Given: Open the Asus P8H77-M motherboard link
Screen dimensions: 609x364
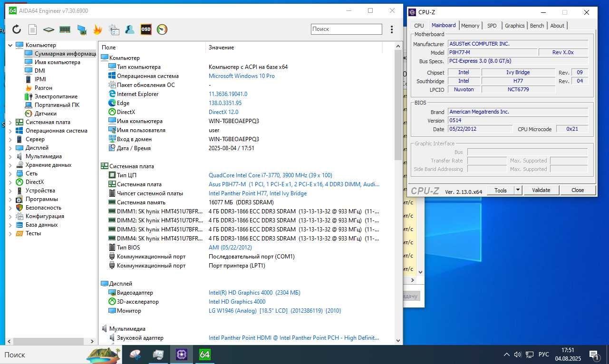Looking at the screenshot, I should click(x=294, y=184).
